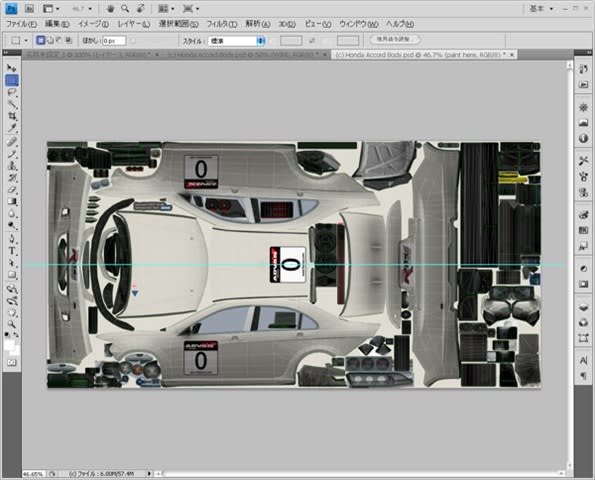Viewport: 595px width, 480px height.
Task: Open the Character panel icon
Action: pos(584,360)
